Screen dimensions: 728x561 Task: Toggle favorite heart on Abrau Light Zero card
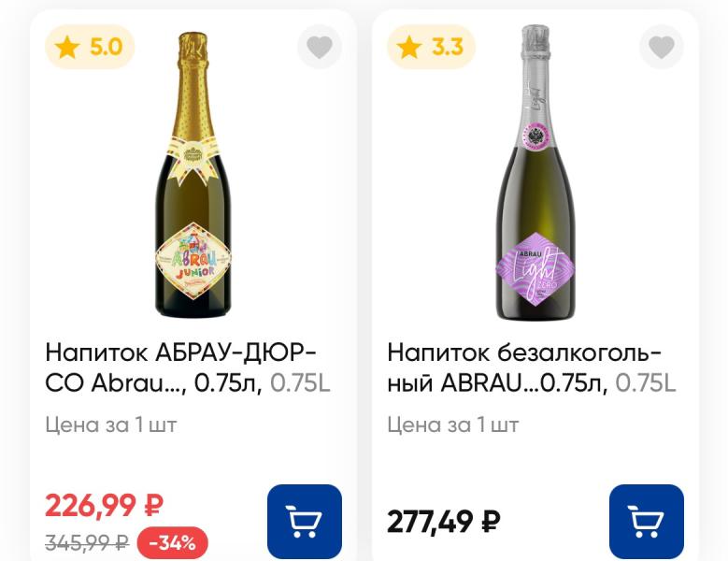pos(662,47)
